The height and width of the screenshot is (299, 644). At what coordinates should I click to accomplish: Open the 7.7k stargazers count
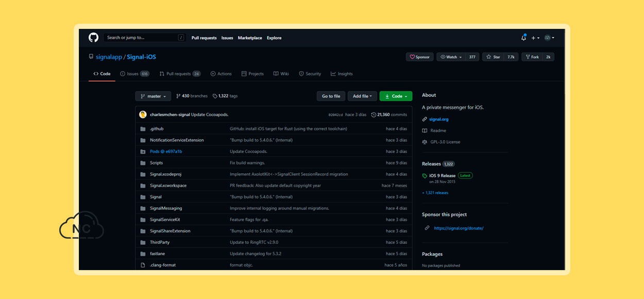511,57
